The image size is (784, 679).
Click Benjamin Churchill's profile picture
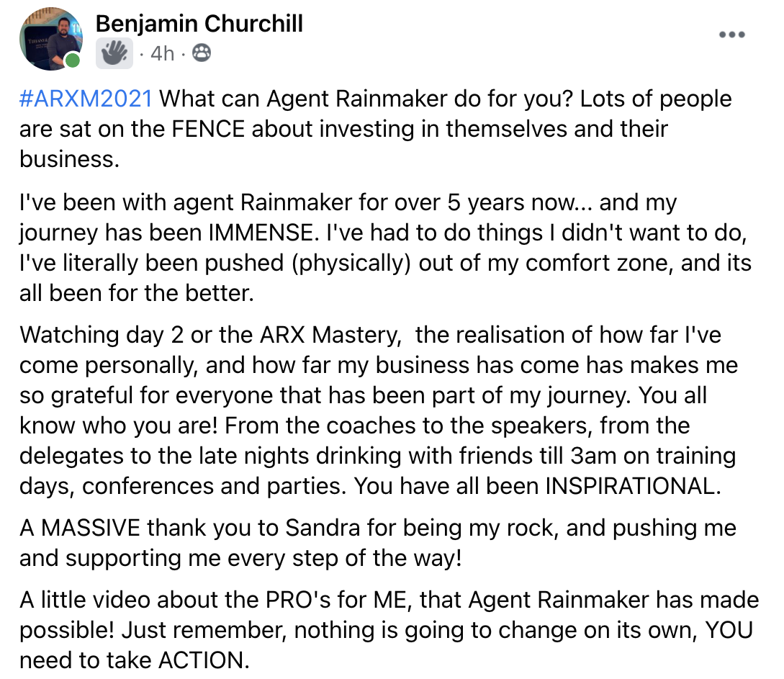[x=50, y=38]
